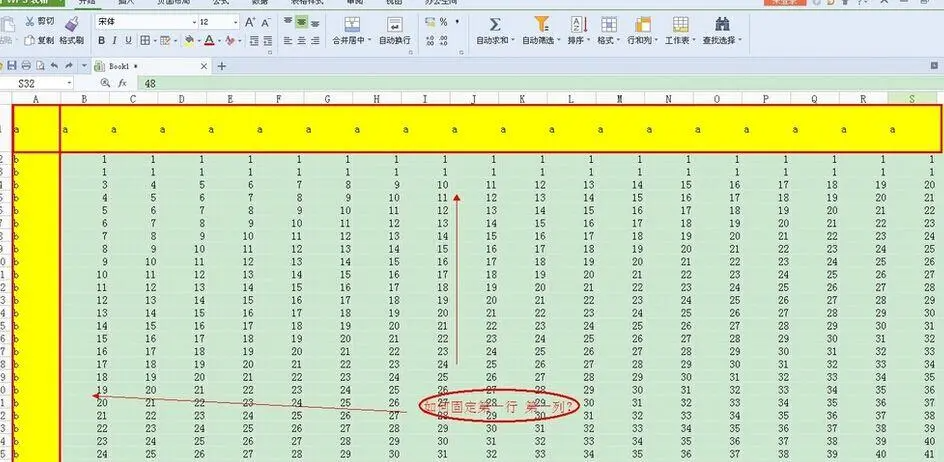Apply the red font color A
Image resolution: width=944 pixels, height=462 pixels.
(209, 41)
